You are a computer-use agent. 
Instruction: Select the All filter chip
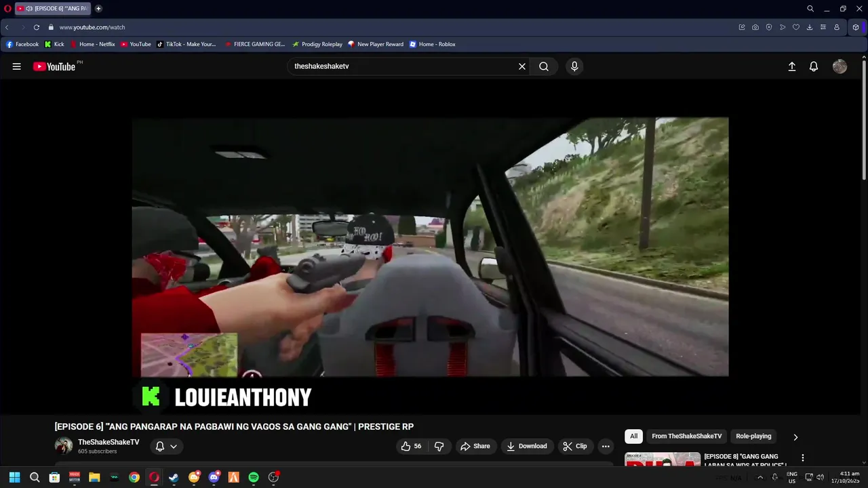coord(633,436)
